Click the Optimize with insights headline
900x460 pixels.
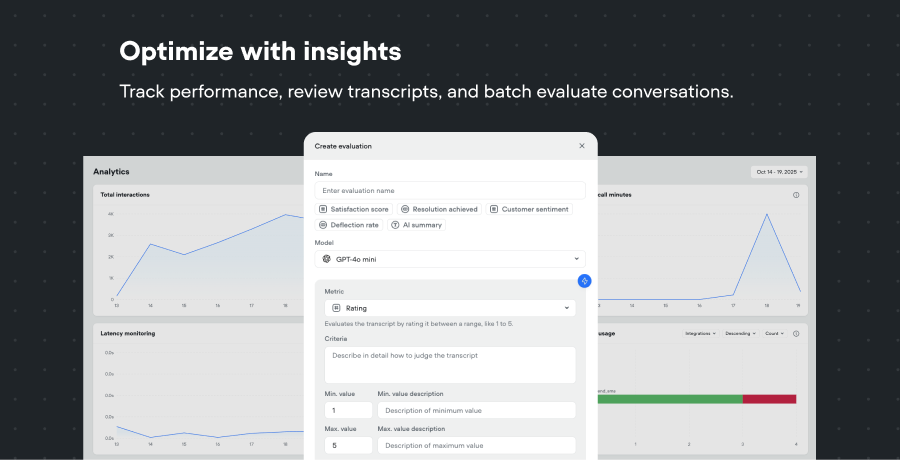click(260, 52)
